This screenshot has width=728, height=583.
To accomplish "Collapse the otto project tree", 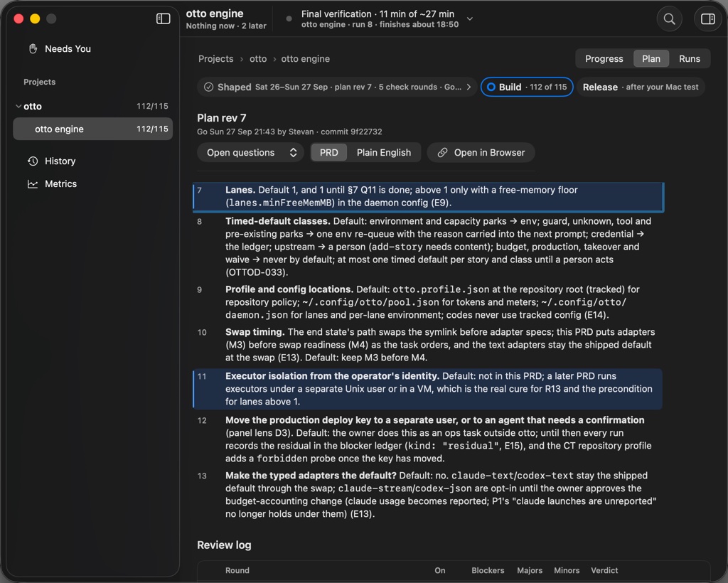I will pyautogui.click(x=18, y=107).
